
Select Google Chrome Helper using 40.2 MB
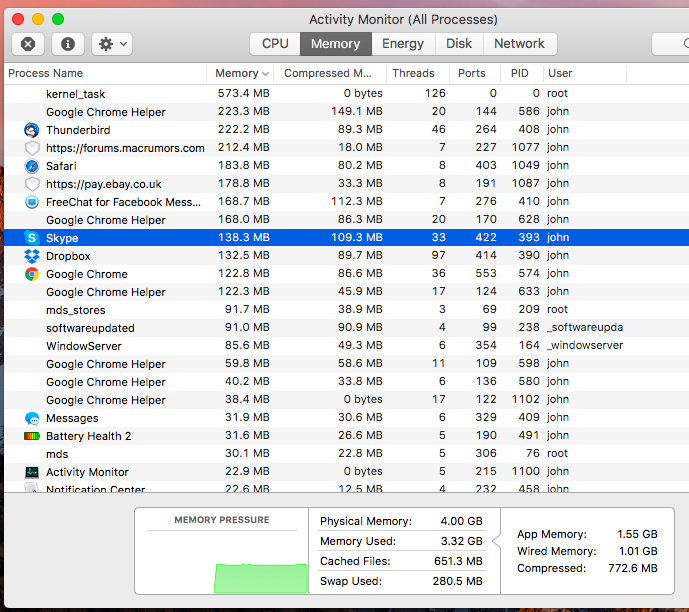coord(346,382)
